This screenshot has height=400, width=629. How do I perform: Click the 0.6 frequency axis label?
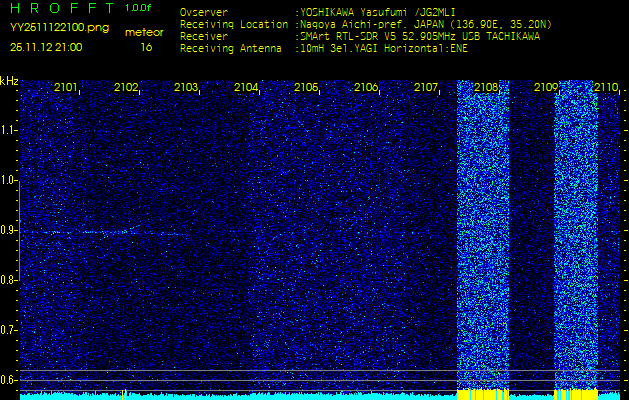7,380
